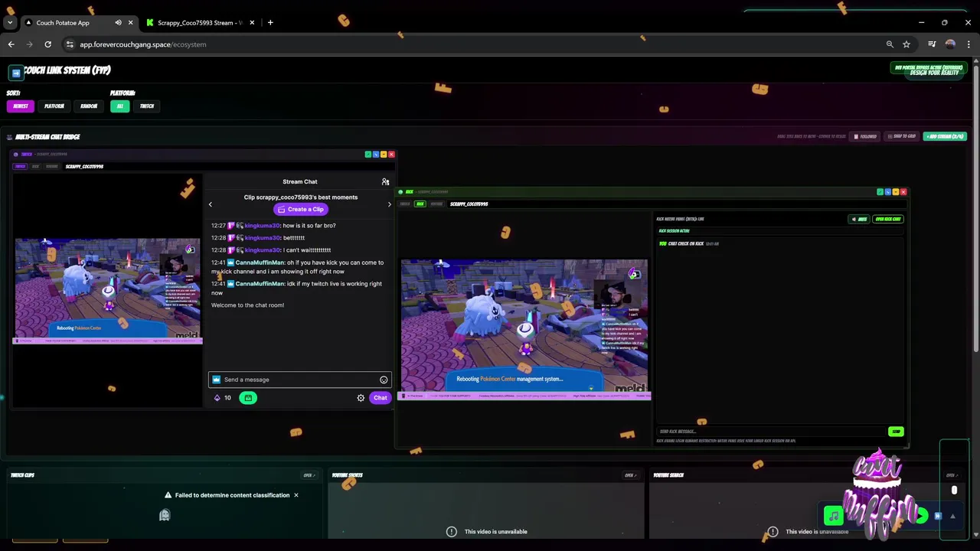Minimize the Twitch stream panel with yellow button
The width and height of the screenshot is (980, 551).
click(x=384, y=155)
